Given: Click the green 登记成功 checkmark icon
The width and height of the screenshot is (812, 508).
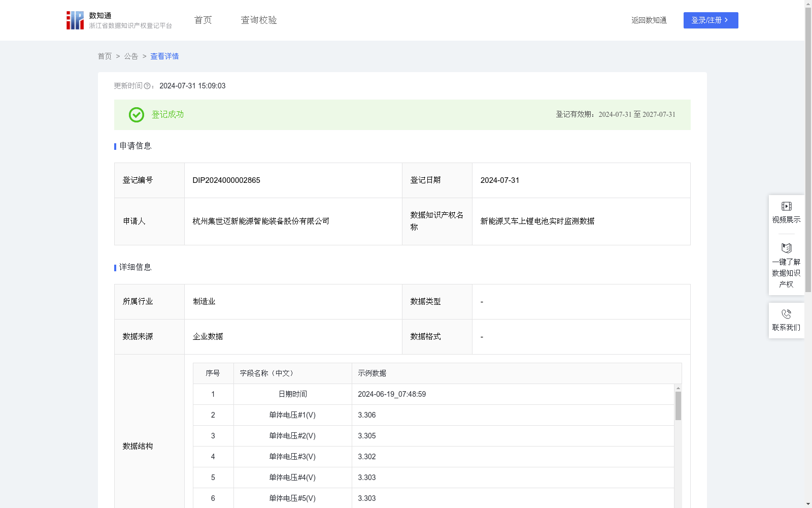Looking at the screenshot, I should tap(137, 115).
